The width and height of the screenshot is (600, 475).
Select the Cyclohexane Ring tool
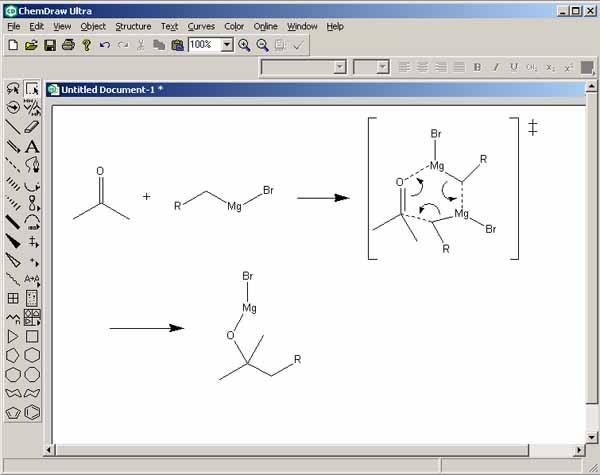pyautogui.click(x=32, y=356)
